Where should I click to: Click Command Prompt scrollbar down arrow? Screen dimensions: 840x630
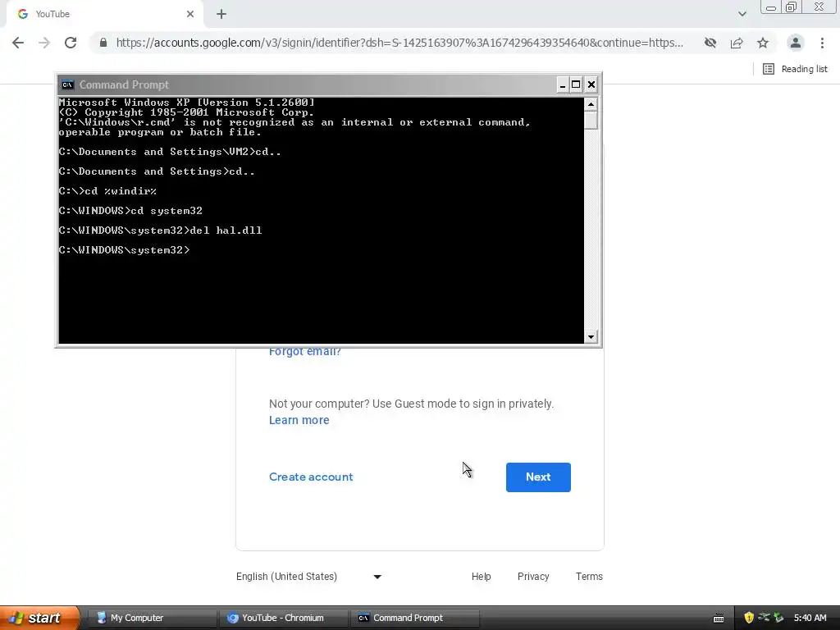(x=591, y=337)
